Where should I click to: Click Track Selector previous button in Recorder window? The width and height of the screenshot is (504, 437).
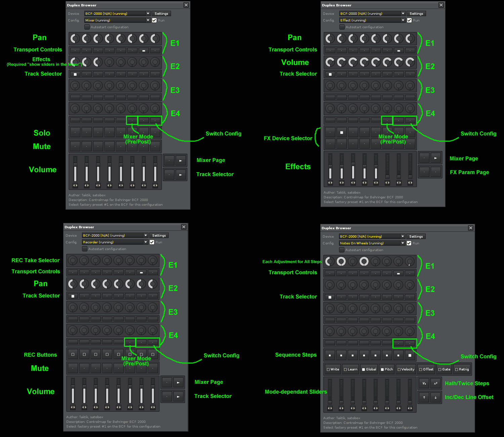coord(167,397)
